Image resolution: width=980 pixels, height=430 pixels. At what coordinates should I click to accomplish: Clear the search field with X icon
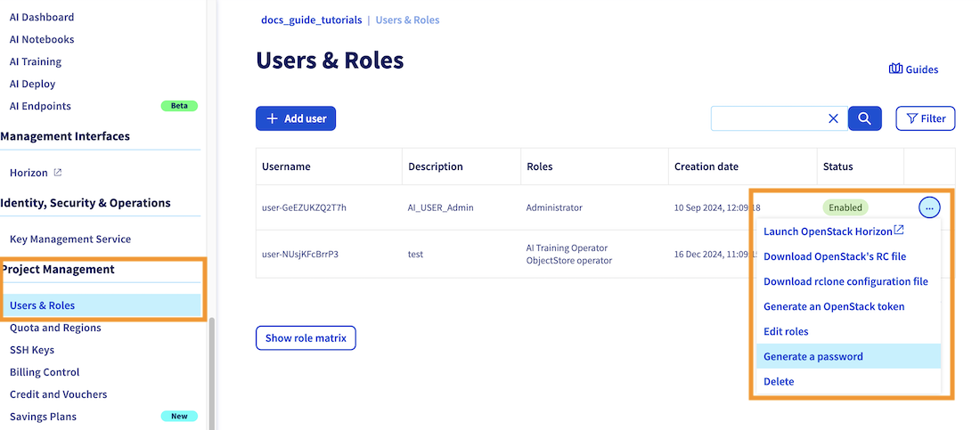click(833, 118)
